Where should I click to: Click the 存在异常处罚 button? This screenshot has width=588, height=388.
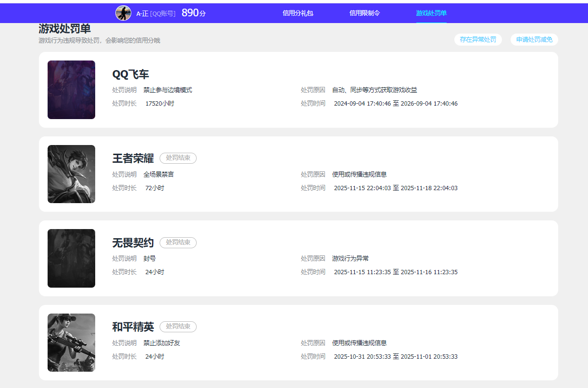(x=478, y=39)
